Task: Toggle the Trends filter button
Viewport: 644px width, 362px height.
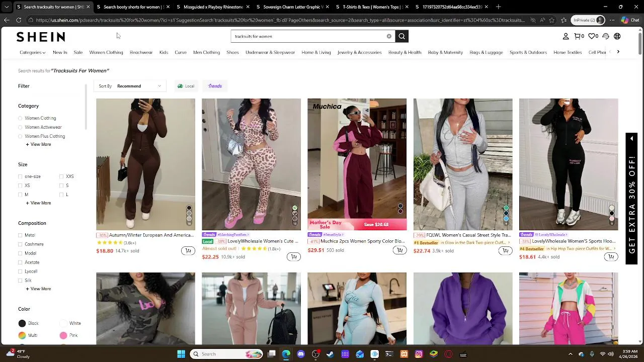Action: click(215, 86)
